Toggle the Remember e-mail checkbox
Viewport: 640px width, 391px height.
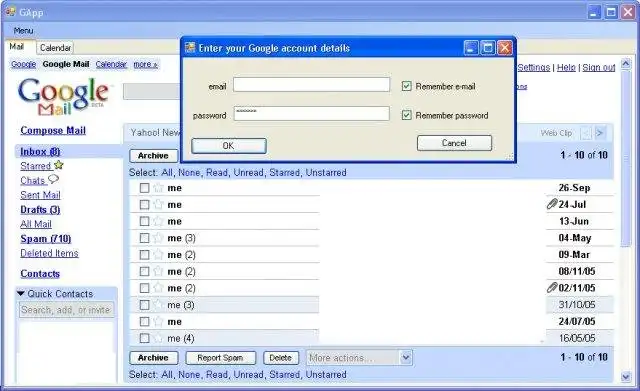[x=406, y=86]
